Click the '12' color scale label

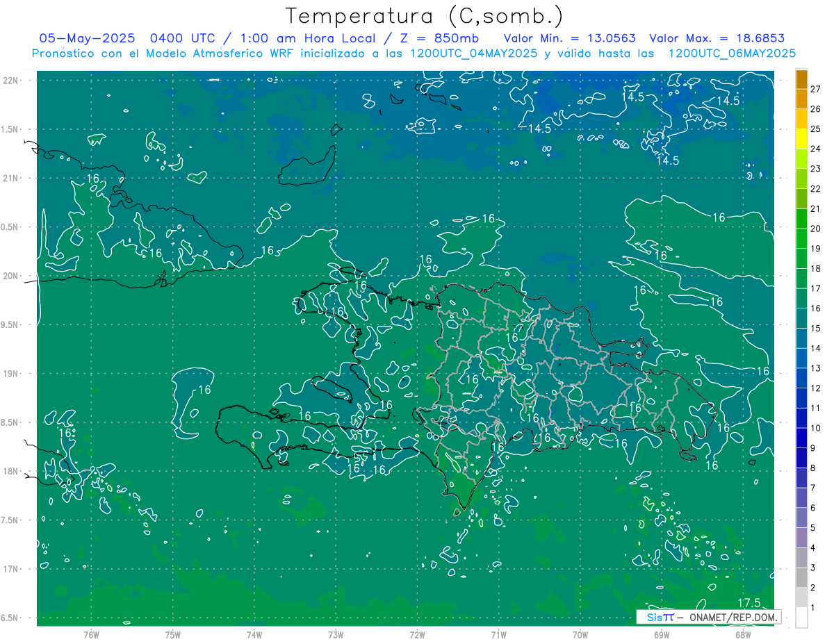(x=816, y=388)
